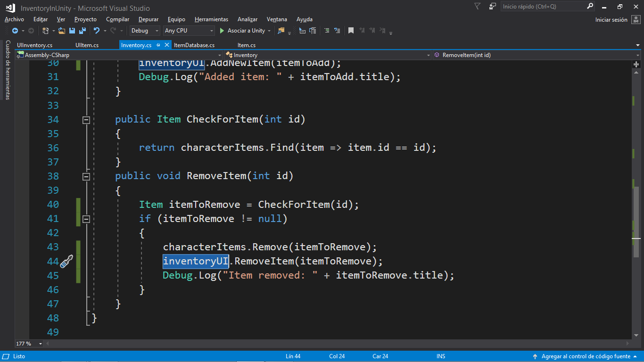Screen dimensions: 644x362
Task: Click the Navigate Backward arrow icon
Action: 15,31
